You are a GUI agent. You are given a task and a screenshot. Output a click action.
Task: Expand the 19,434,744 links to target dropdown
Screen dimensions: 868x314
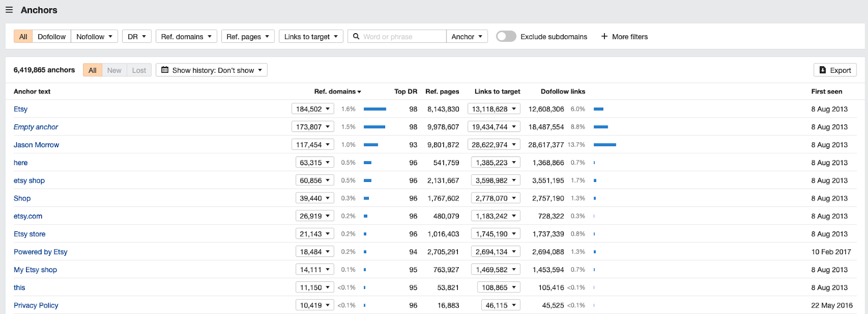(494, 127)
